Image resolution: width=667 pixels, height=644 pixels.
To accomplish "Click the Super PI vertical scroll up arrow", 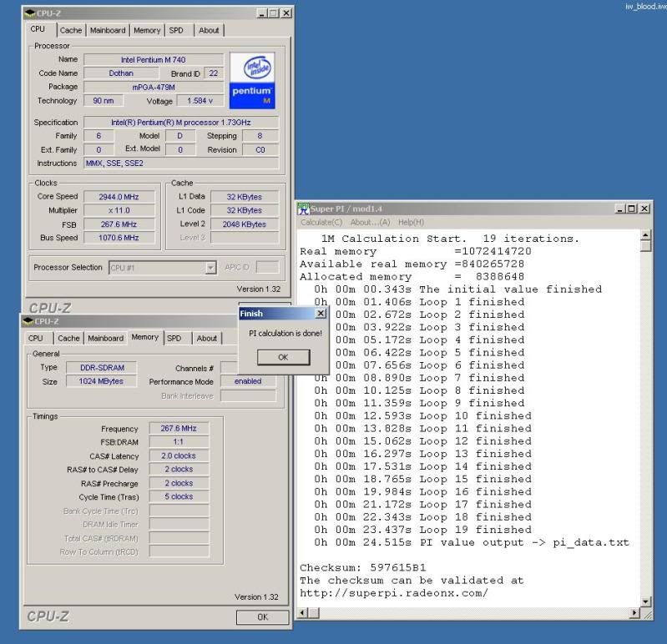I will pyautogui.click(x=645, y=235).
